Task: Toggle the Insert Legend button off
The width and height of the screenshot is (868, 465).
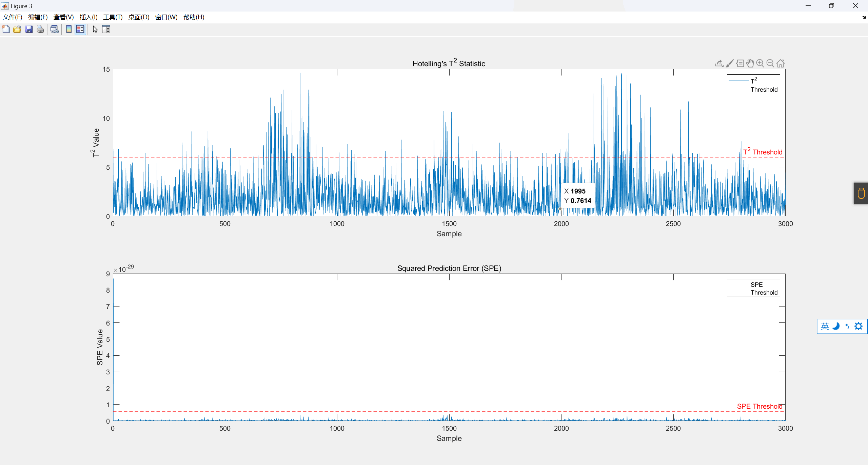Action: pos(80,30)
